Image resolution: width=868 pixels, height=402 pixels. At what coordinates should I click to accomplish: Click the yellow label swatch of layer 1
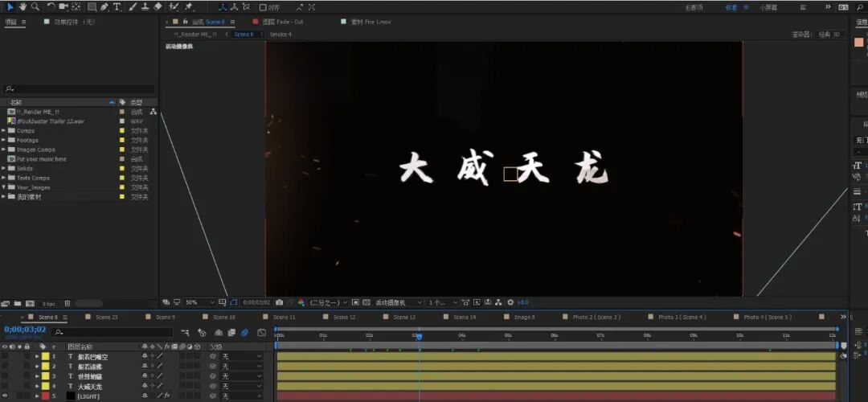(45, 357)
